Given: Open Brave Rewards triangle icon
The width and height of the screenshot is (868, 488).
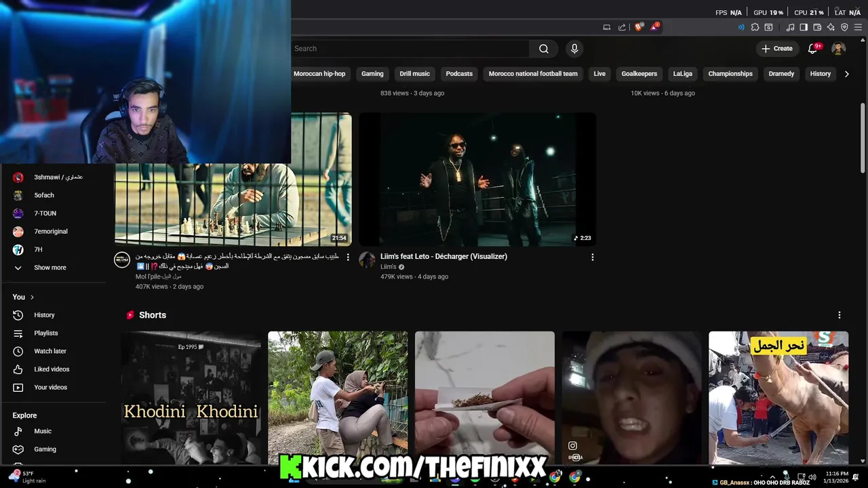Looking at the screenshot, I should (654, 27).
